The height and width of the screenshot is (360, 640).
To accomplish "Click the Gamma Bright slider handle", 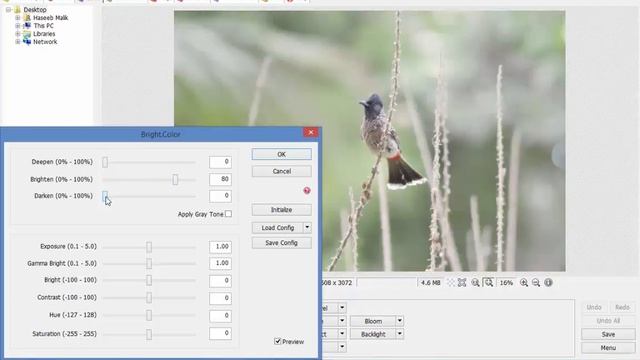I will (149, 264).
